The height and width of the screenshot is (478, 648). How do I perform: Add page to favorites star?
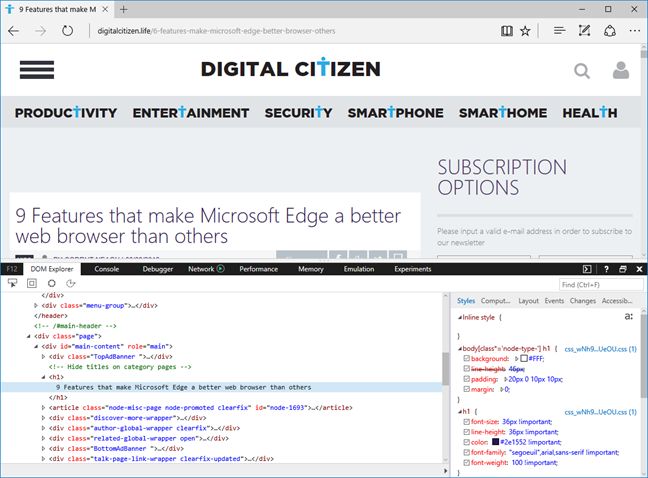[x=525, y=31]
